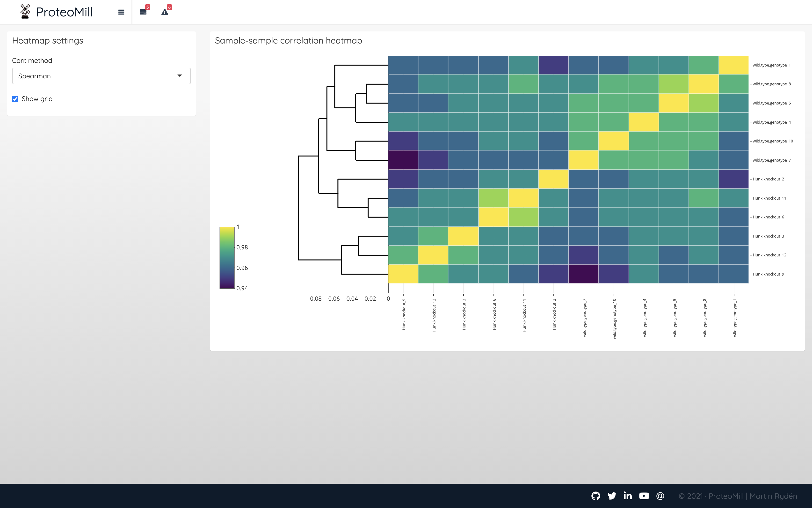Open the tasks list with 5 badge
This screenshot has height=508, width=812.
(143, 12)
